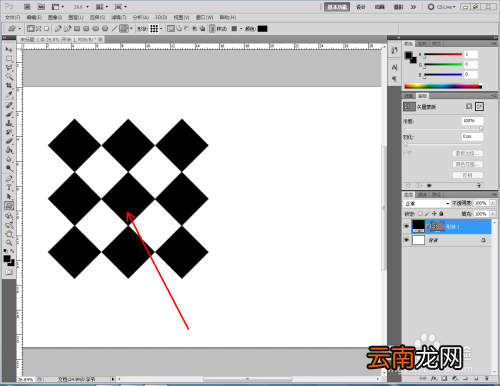
Task: Enable Fill Pixels mode in options bar
Action: click(47, 29)
